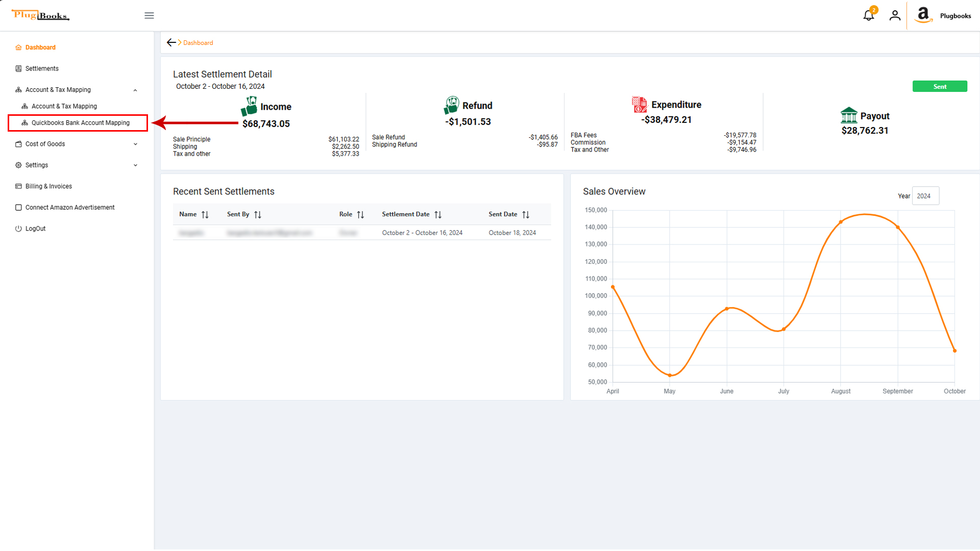This screenshot has width=980, height=551.
Task: Click the Income money icon
Action: pos(249,106)
